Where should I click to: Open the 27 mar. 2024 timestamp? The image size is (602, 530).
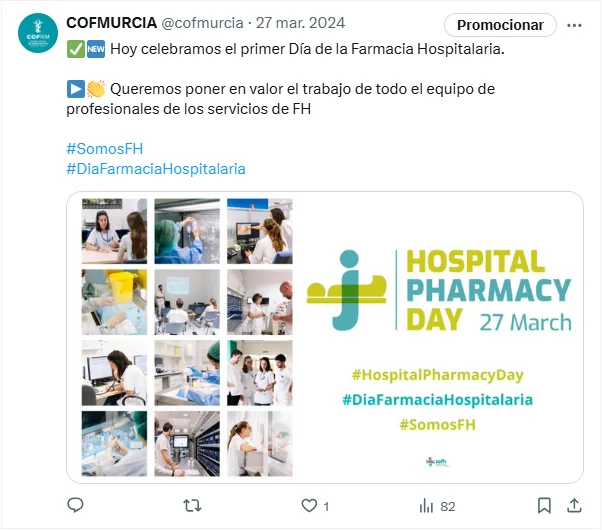pos(301,23)
